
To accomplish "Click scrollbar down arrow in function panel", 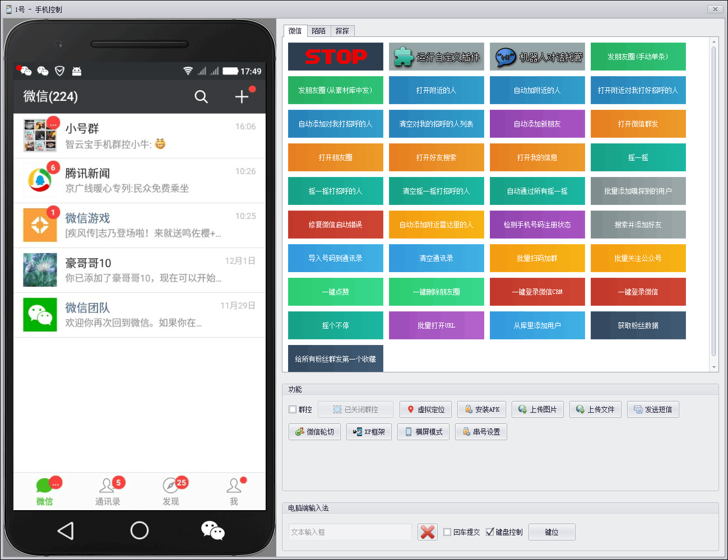I will click(714, 367).
